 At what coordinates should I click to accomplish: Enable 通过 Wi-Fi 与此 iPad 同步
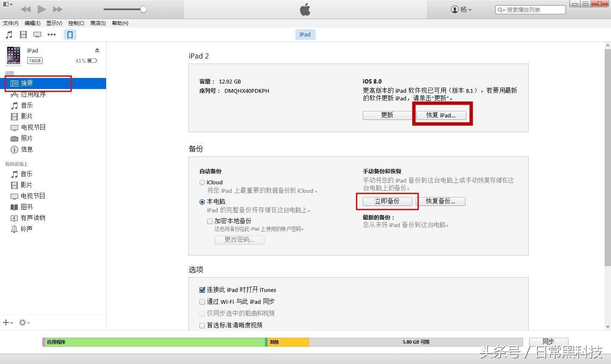point(202,302)
